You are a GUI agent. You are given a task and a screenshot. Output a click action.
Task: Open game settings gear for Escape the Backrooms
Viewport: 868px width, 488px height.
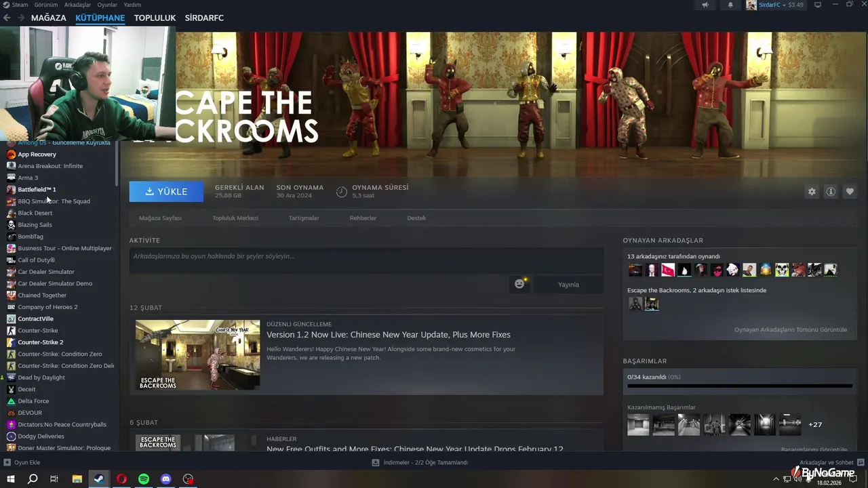point(812,192)
